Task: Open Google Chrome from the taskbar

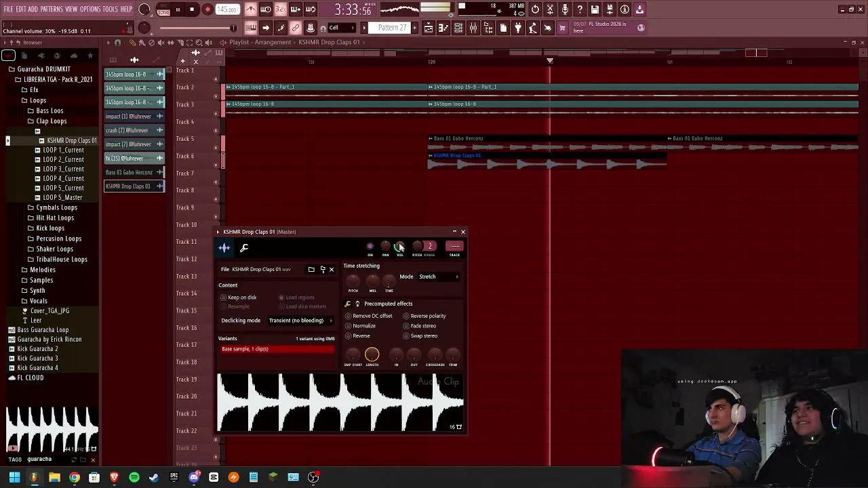Action: (x=75, y=477)
